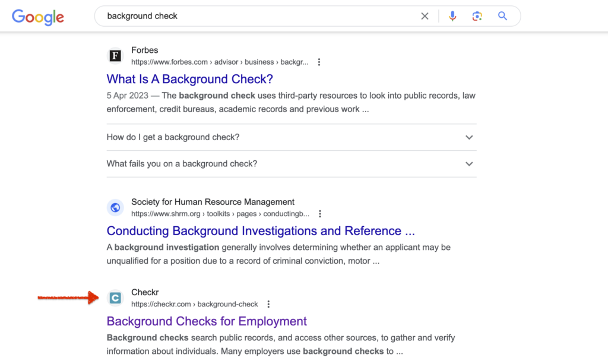Open Google Lens image search

click(x=477, y=16)
